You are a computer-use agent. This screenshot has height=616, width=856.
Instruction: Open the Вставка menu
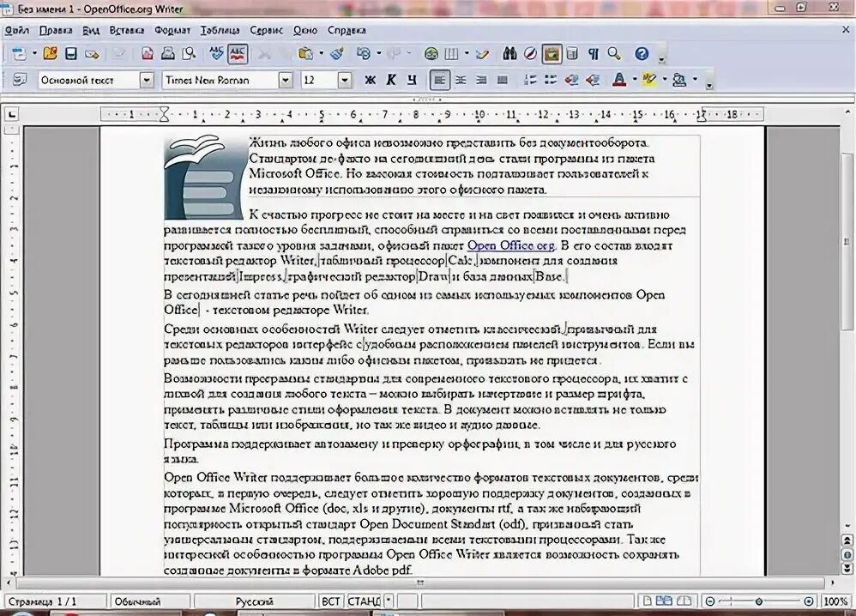(127, 31)
